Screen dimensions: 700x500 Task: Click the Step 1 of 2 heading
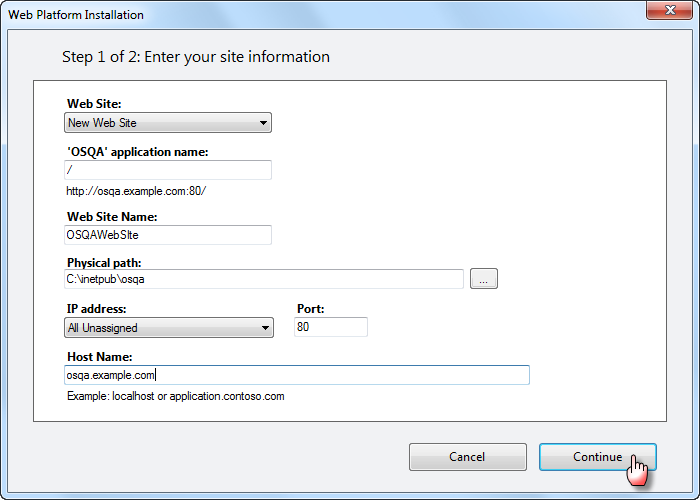(x=196, y=57)
